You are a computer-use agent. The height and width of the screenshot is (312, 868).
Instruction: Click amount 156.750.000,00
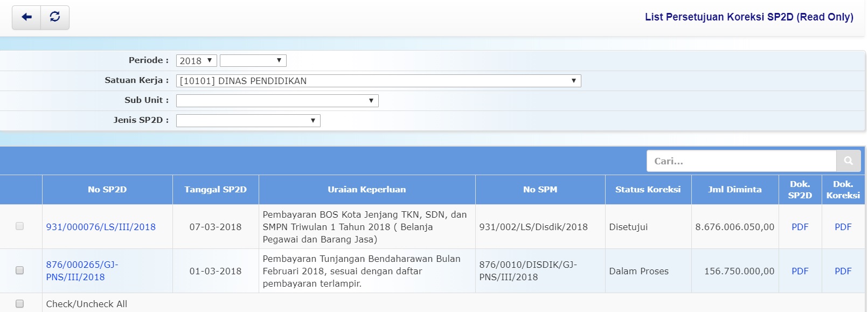[739, 271]
